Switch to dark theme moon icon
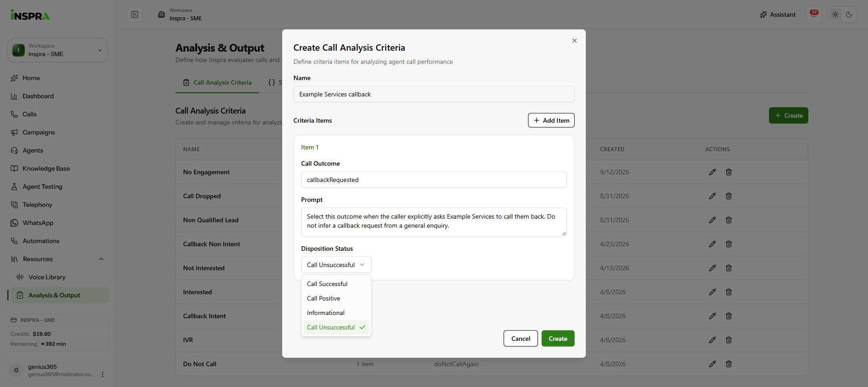This screenshot has width=868, height=387. 849,14
